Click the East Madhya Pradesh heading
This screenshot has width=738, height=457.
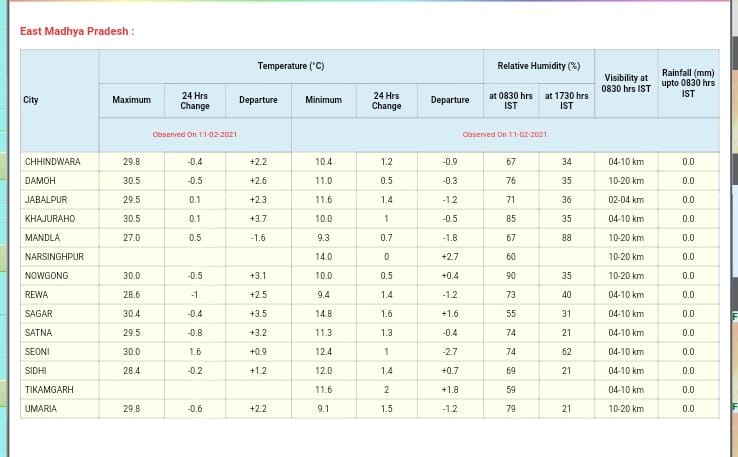pyautogui.click(x=76, y=31)
